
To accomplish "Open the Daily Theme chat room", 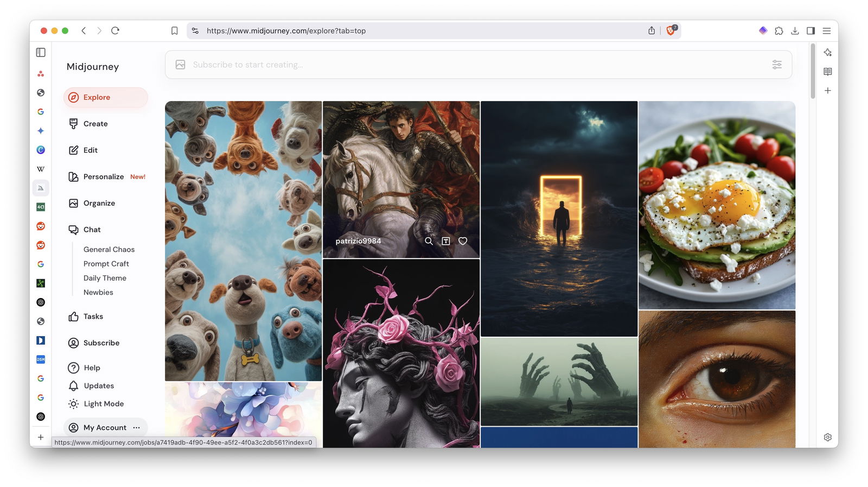I will pos(105,278).
